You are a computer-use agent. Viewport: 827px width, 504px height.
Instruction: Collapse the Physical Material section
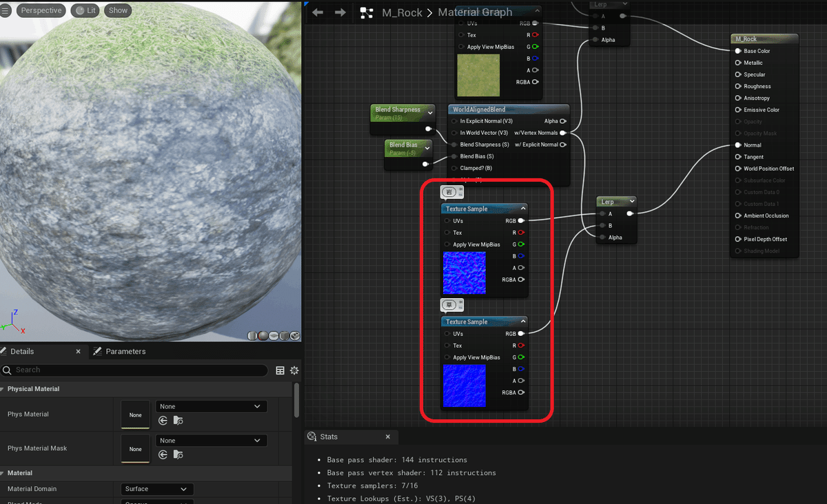[3, 389]
